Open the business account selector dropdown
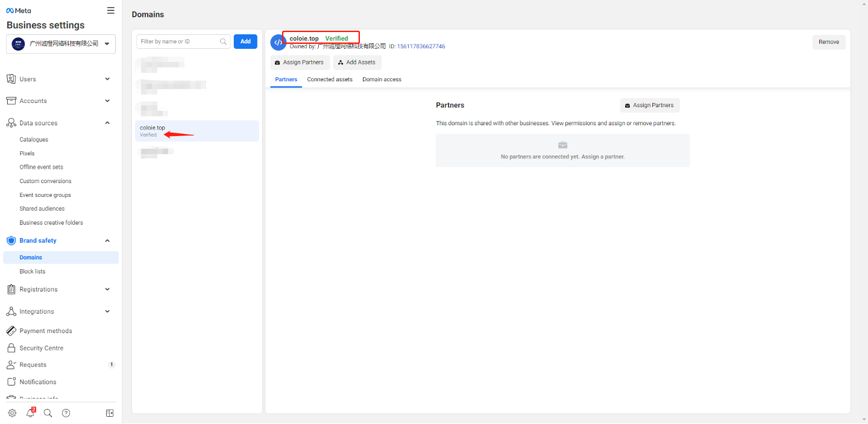The height and width of the screenshot is (424, 868). pos(61,43)
